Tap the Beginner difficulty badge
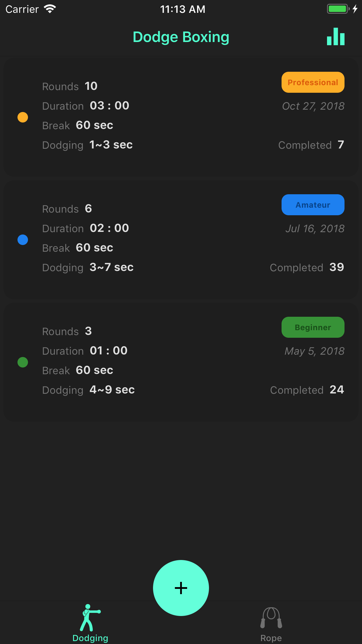This screenshot has height=644, width=362. [x=313, y=327]
